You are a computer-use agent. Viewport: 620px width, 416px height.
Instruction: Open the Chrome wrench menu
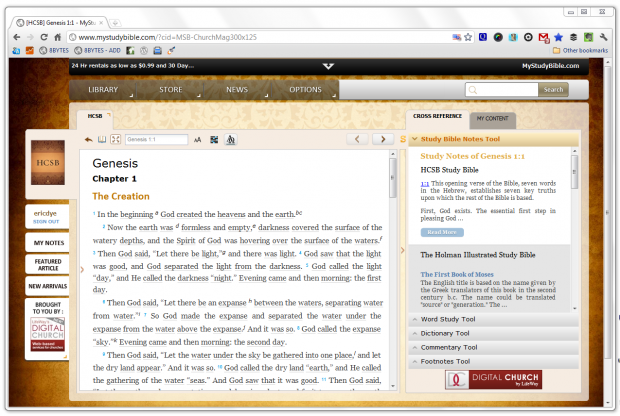point(603,37)
